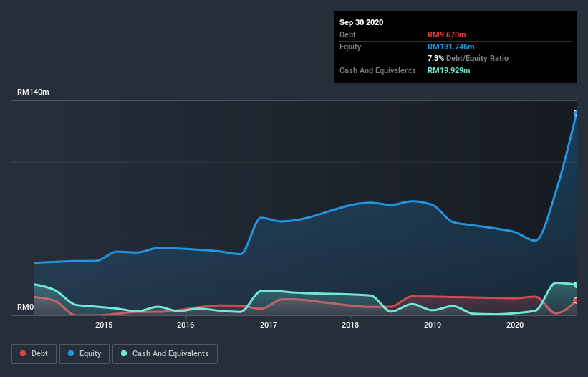Click the RM140m y-axis label
The width and height of the screenshot is (588, 377).
point(33,92)
